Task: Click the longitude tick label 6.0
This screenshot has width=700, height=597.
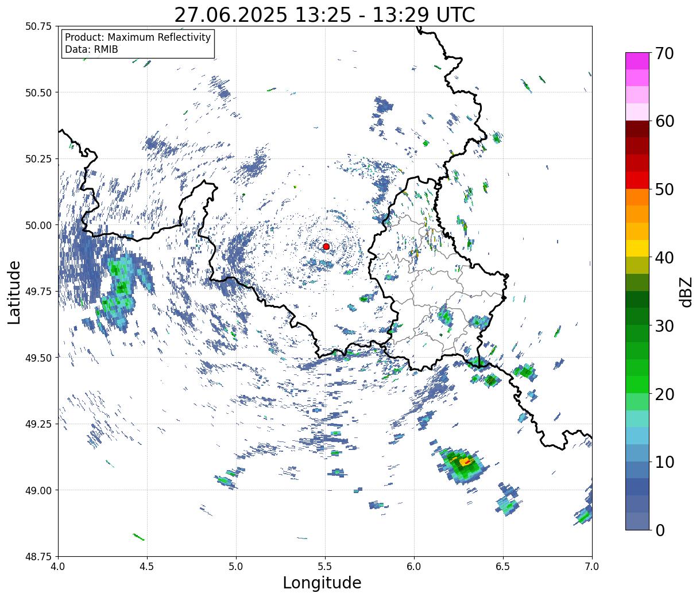Action: pos(414,566)
